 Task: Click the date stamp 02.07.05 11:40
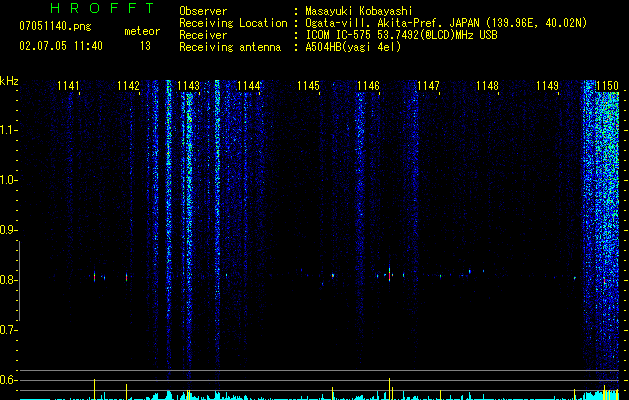click(61, 46)
